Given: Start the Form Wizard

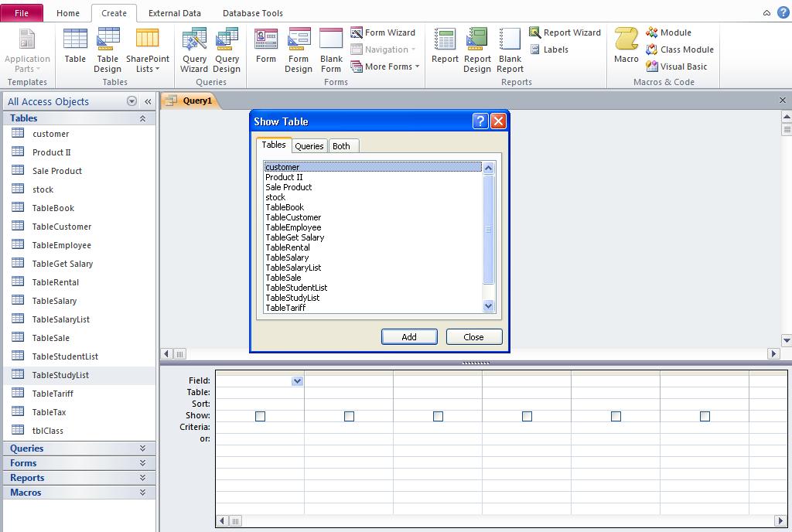Looking at the screenshot, I should pyautogui.click(x=384, y=32).
